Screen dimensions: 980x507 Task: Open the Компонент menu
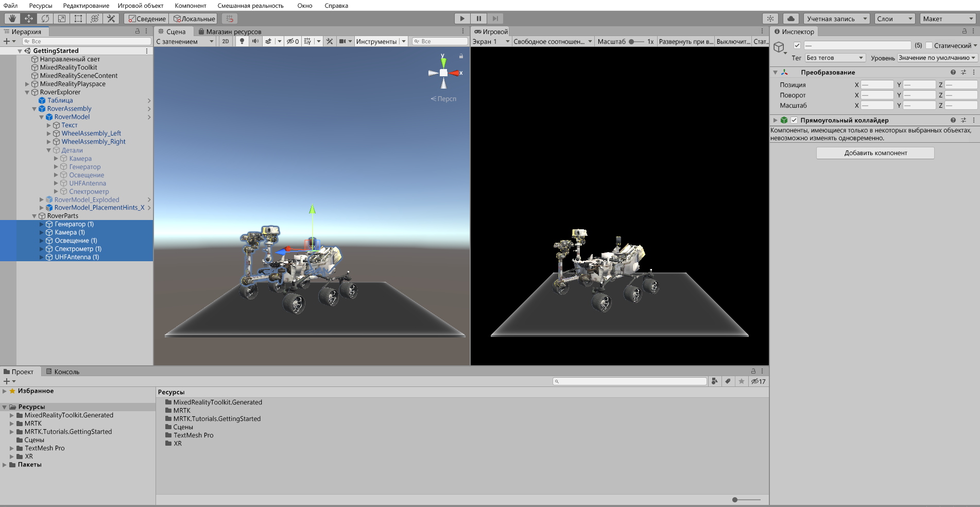pyautogui.click(x=191, y=6)
